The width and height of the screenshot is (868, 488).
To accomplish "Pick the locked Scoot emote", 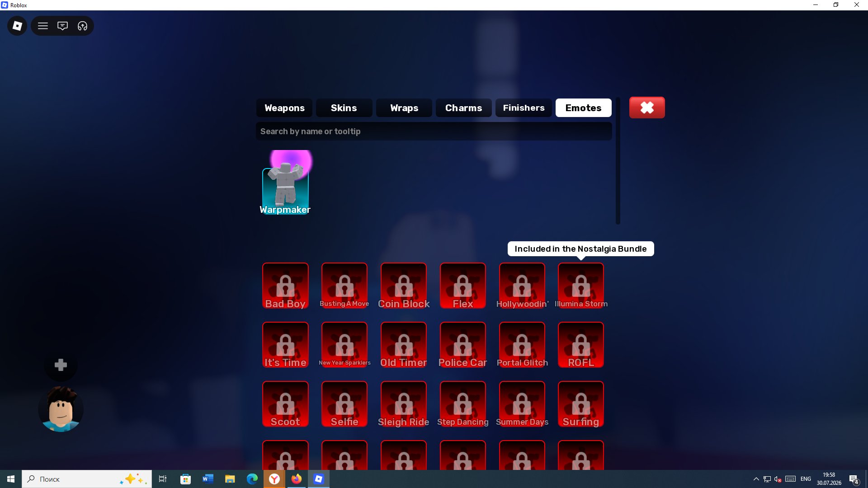I will [285, 404].
